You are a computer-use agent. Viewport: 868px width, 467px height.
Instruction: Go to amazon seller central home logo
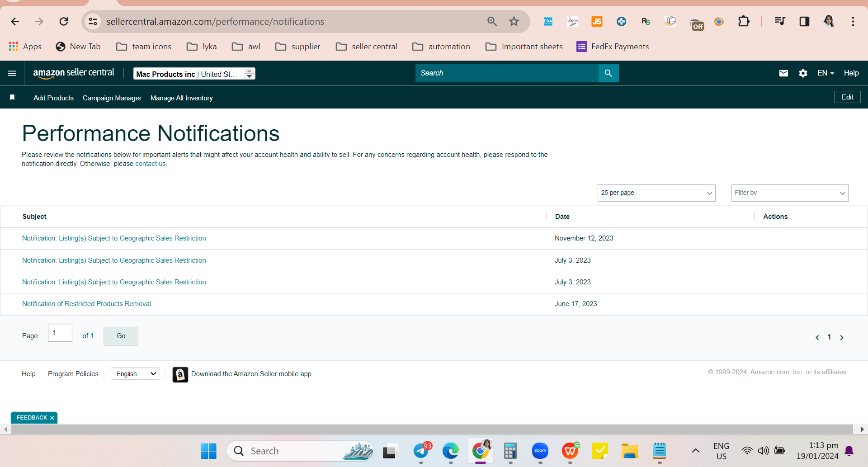(74, 73)
